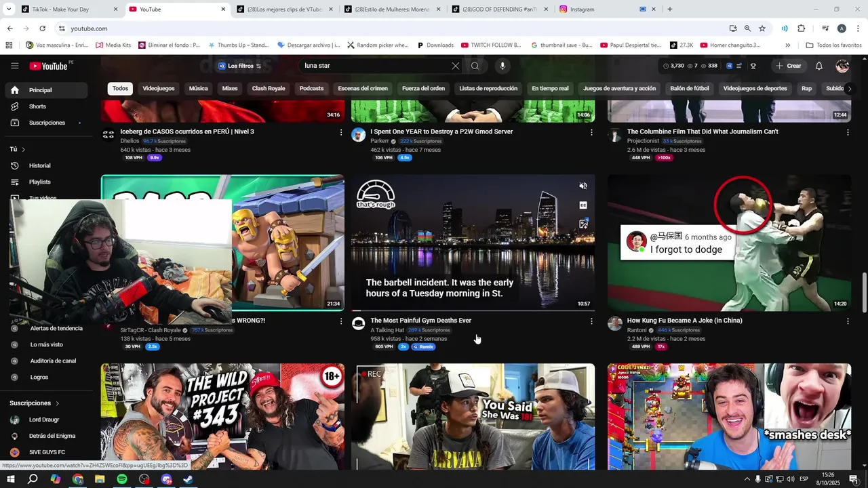
Task: Open the Chrome extensions puzzle icon
Action: coord(801,28)
